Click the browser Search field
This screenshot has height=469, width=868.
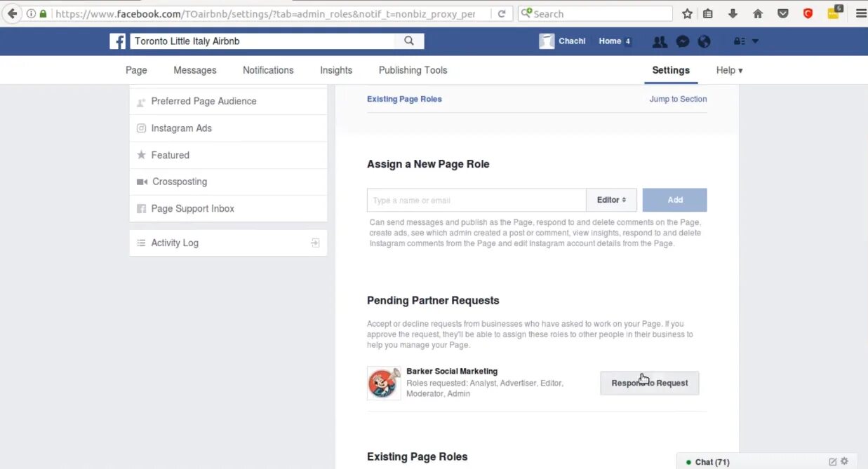(x=595, y=13)
